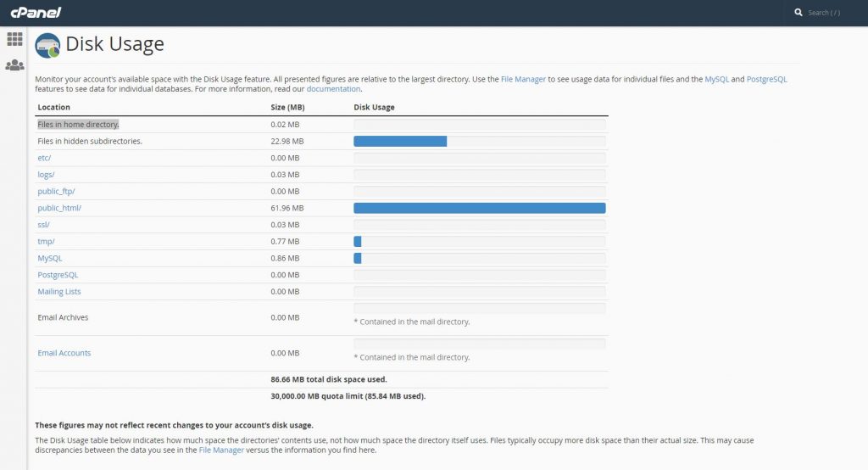
Task: Focus the top search field
Action: point(832,13)
